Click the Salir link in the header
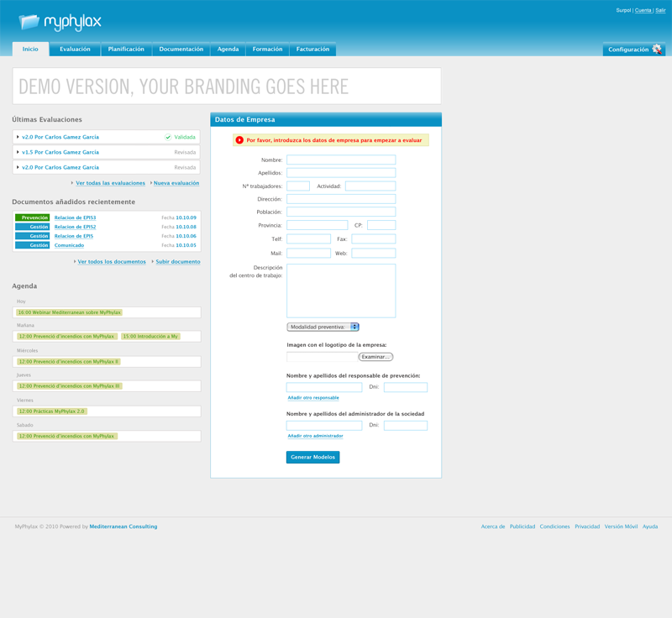Screen dimensions: 672x618 pyautogui.click(x=660, y=10)
